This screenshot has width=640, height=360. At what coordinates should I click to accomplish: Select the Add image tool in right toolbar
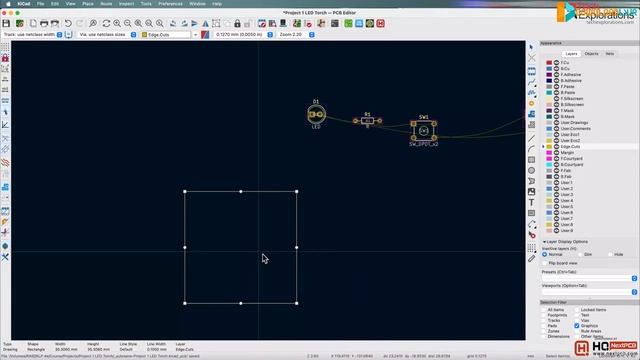(531, 191)
